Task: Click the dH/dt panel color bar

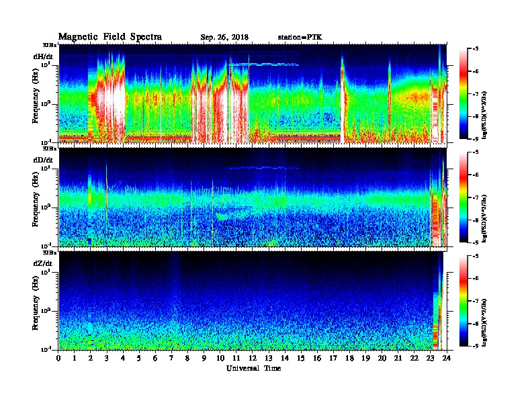Action: [x=463, y=93]
